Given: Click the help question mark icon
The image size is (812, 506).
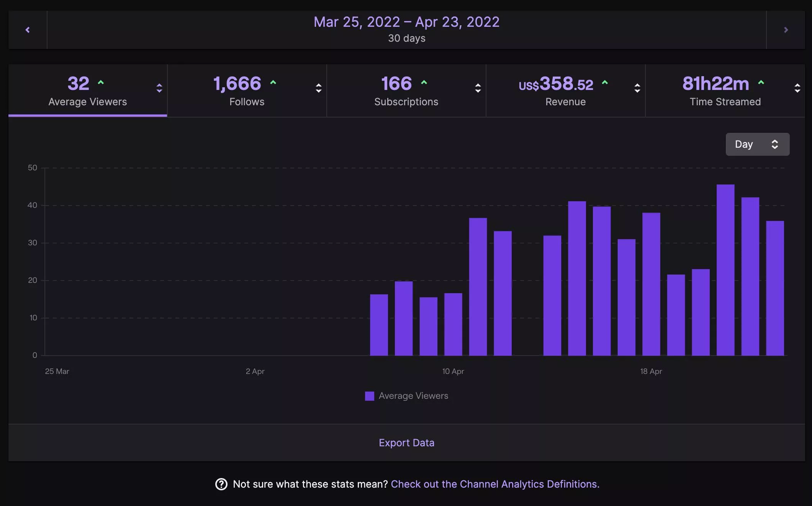Looking at the screenshot, I should pos(220,484).
